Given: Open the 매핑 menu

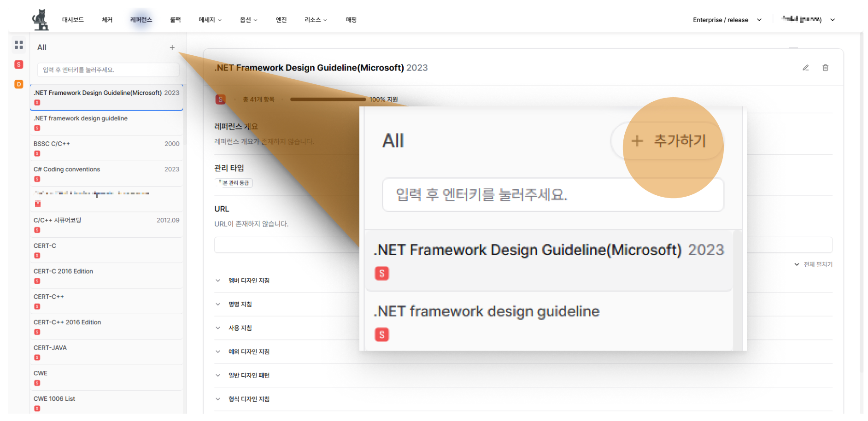Looking at the screenshot, I should tap(352, 20).
